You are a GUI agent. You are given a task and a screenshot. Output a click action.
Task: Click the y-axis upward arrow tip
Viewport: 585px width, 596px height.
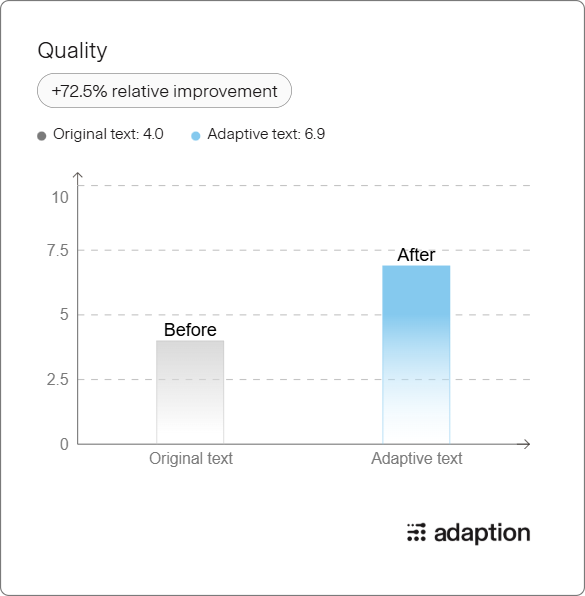tap(78, 175)
